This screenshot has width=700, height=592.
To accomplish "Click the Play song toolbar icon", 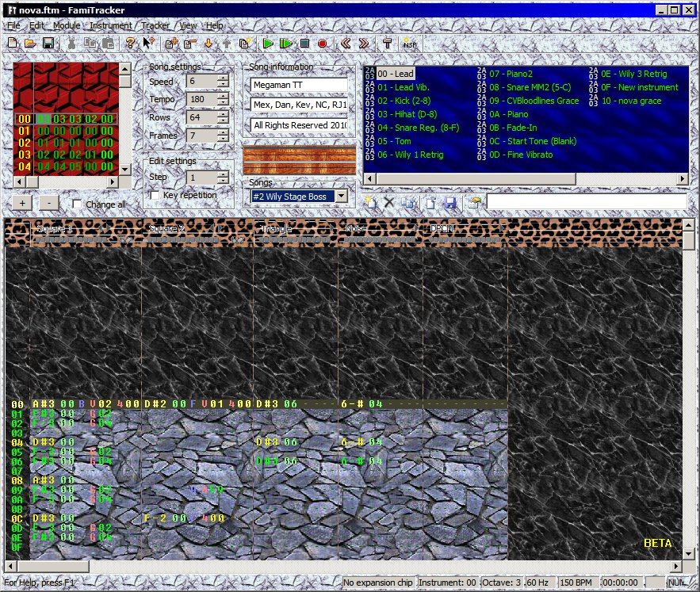I will click(x=269, y=44).
